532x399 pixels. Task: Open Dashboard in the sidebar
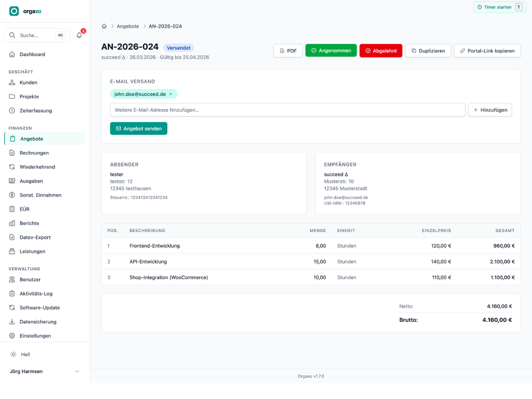45,54
